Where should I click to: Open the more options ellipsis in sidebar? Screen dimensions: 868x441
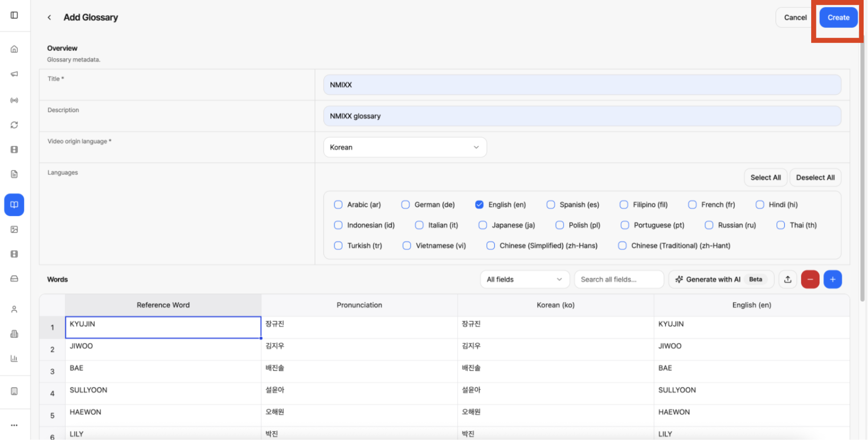tap(14, 425)
